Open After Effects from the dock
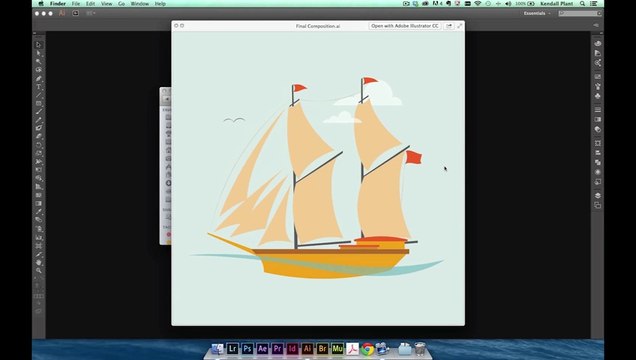The image size is (636, 360). 262,349
